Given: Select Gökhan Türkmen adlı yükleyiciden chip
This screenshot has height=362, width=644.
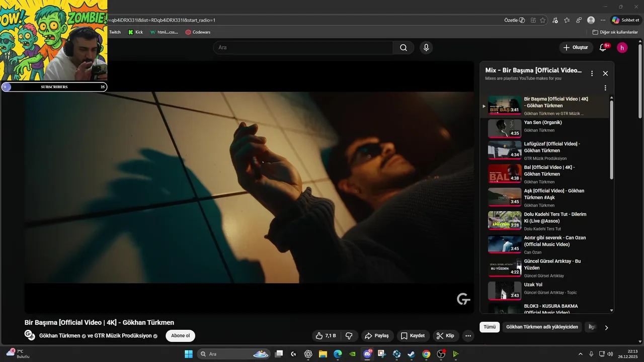Looking at the screenshot, I should click(542, 327).
